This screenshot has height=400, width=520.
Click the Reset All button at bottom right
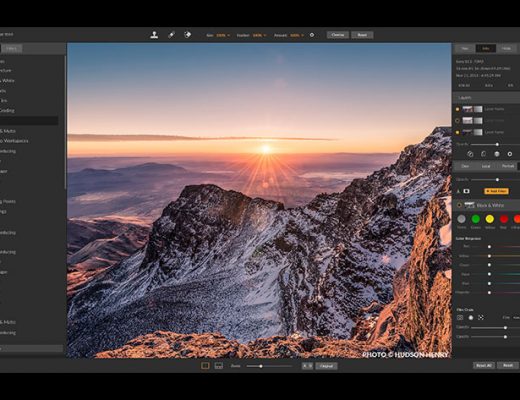[x=484, y=365]
